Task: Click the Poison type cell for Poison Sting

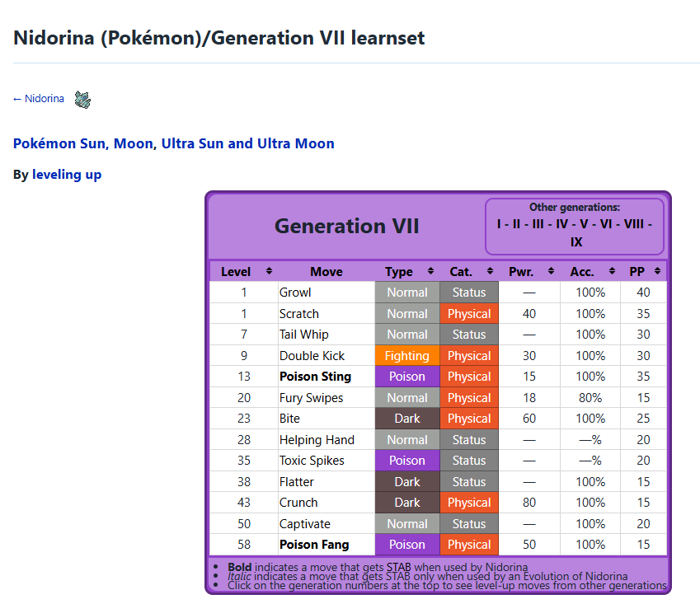Action: click(407, 377)
